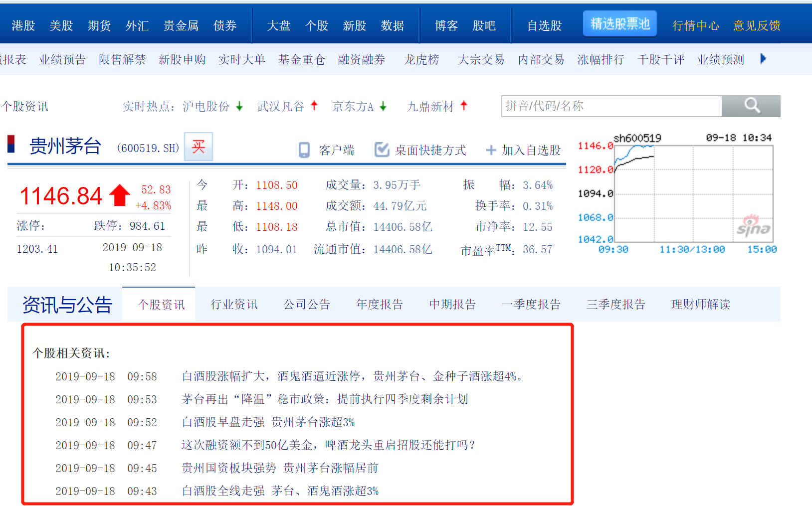The image size is (812, 506).
Task: Click the 九鼎新材 hot stock link
Action: click(431, 106)
